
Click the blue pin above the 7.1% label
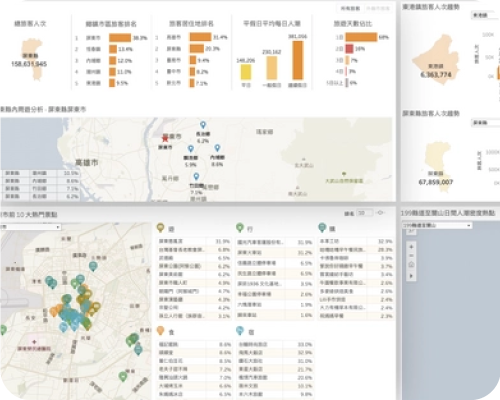point(196,176)
